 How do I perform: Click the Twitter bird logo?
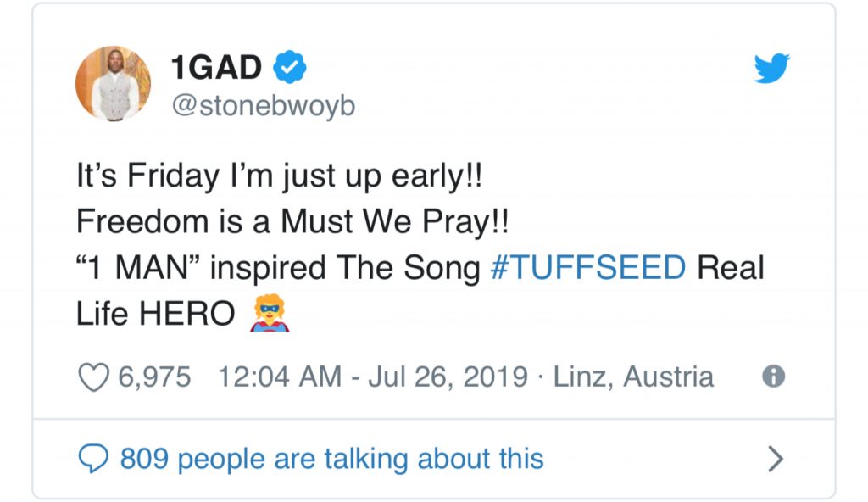coord(771,68)
